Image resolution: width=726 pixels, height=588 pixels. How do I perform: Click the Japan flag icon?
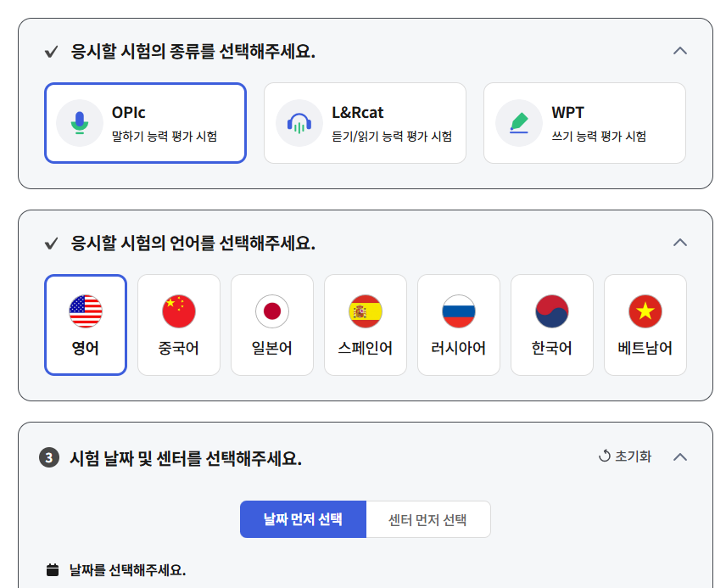pyautogui.click(x=272, y=311)
